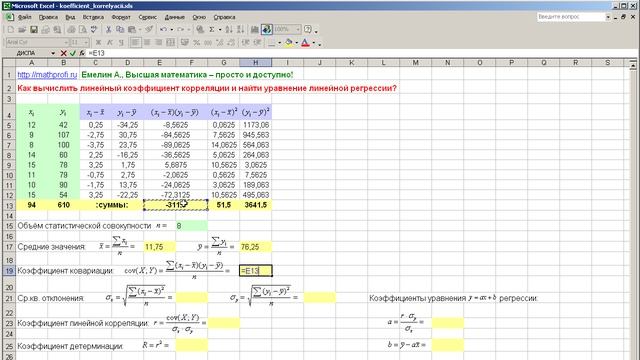Merge and center the selected cells
The height and width of the screenshot is (360, 640).
pos(170,42)
